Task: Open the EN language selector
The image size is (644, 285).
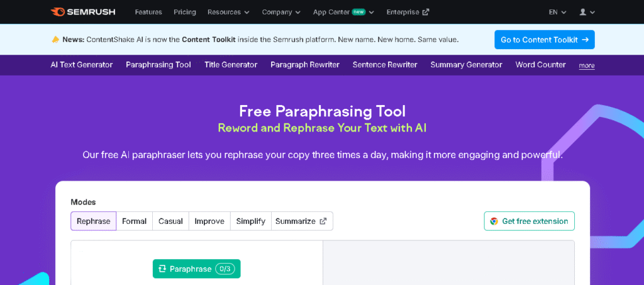Action: point(557,12)
